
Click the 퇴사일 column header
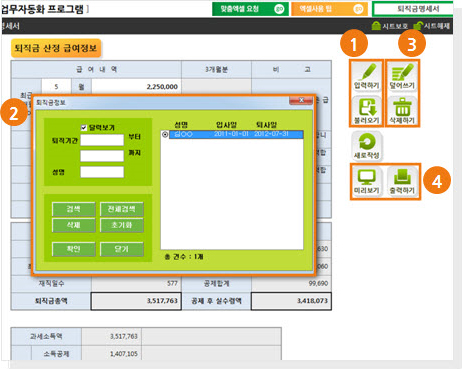[x=266, y=125]
